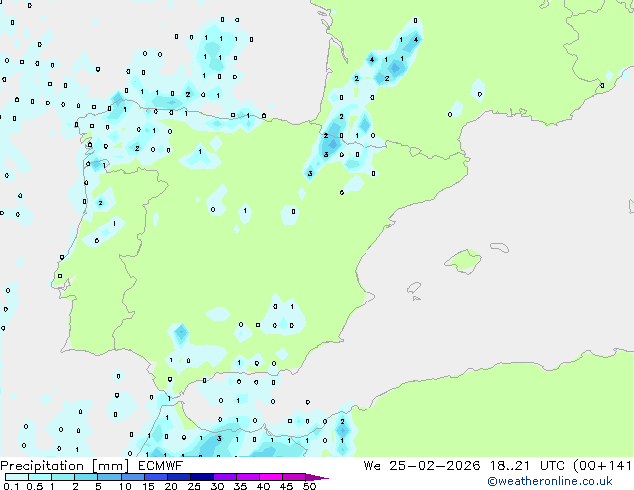This screenshot has width=634, height=490.
Task: Select the "25-02-2026" date text
Action: (435, 466)
